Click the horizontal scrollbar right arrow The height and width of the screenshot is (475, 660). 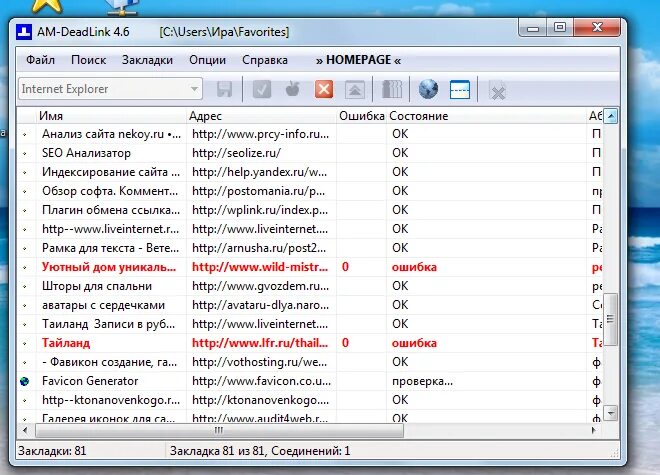click(x=593, y=430)
